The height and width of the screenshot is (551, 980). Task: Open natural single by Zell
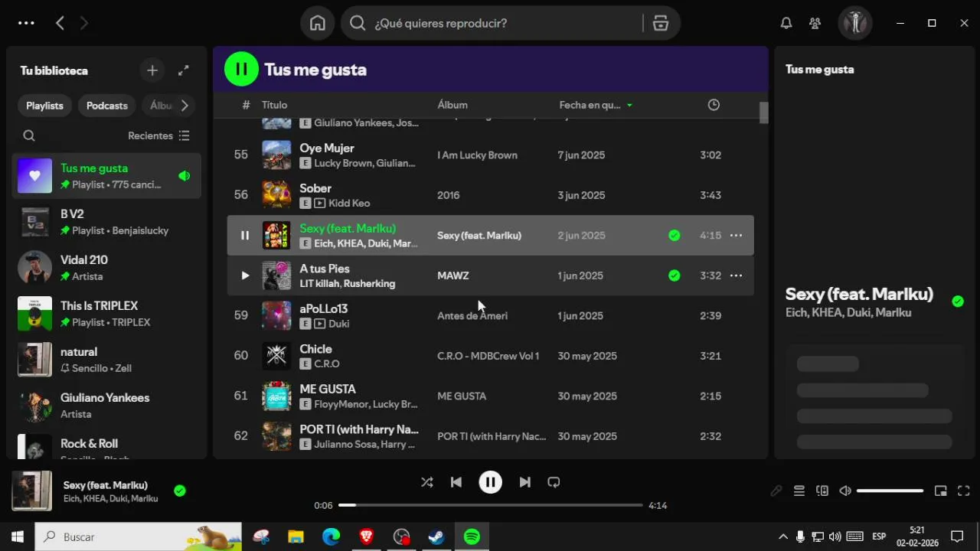click(x=106, y=360)
